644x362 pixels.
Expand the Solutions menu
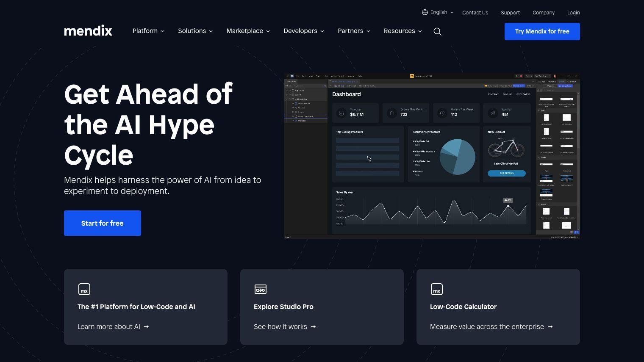coord(195,31)
